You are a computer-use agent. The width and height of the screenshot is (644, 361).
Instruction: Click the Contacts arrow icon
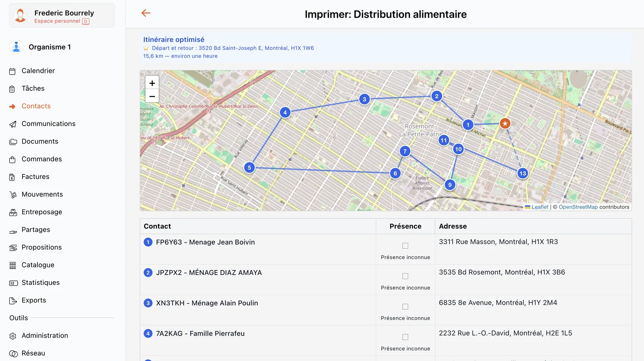(12, 107)
